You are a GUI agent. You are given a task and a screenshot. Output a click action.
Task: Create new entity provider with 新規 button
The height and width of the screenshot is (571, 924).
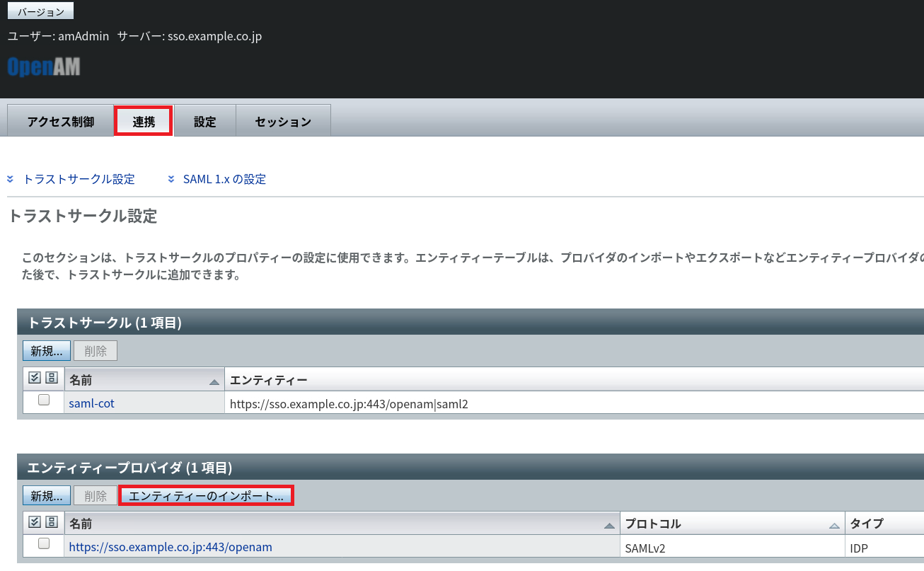coord(47,496)
